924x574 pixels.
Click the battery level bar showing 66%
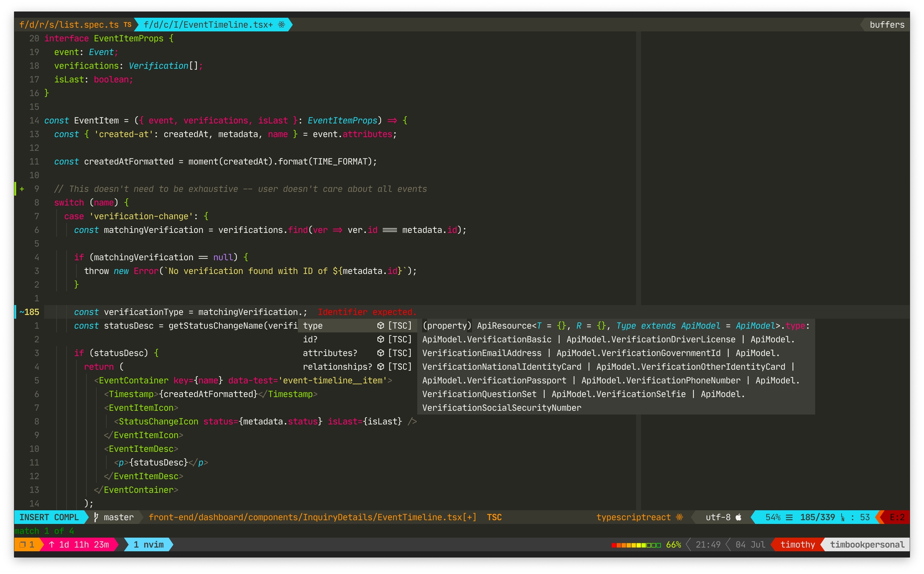tap(636, 545)
